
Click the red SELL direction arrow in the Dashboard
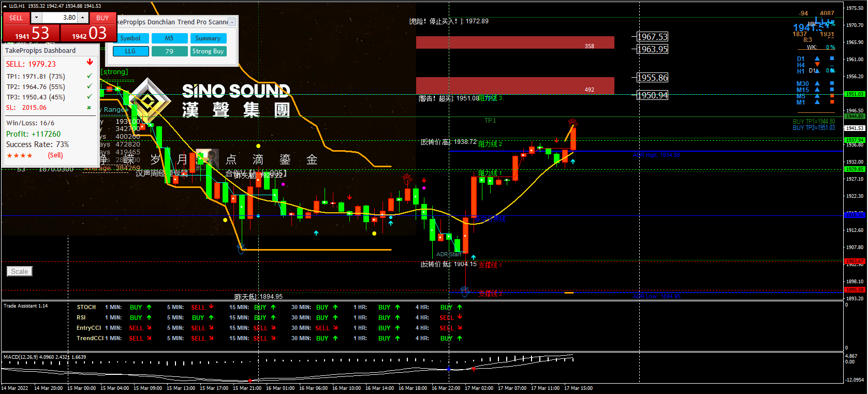click(90, 62)
